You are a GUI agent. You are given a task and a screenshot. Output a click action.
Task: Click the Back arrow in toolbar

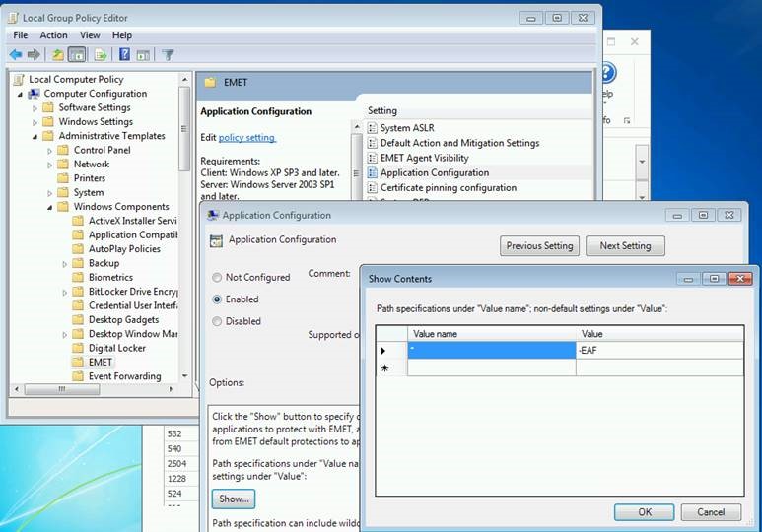coord(15,55)
